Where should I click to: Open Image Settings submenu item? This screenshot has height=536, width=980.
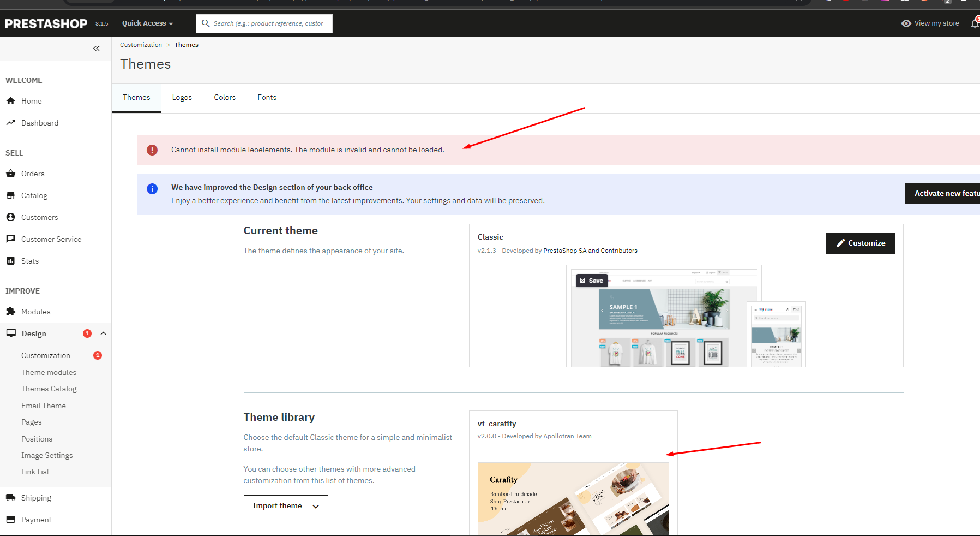click(47, 455)
